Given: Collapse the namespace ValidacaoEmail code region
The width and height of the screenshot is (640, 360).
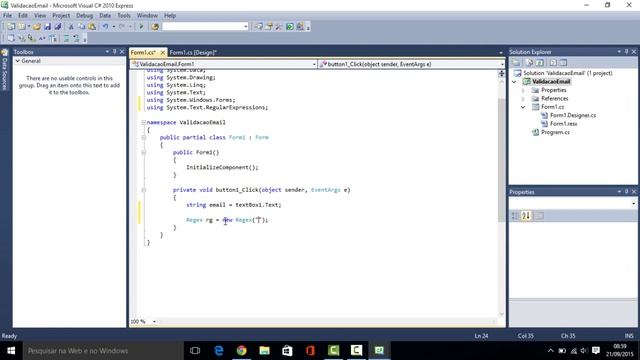Looking at the screenshot, I should [x=143, y=122].
